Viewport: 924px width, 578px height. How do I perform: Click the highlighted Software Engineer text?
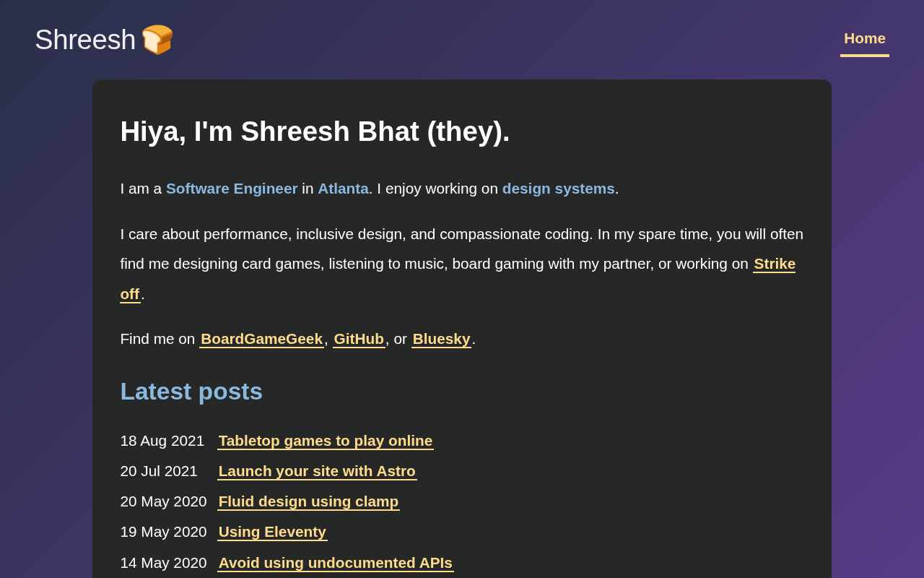tap(232, 189)
